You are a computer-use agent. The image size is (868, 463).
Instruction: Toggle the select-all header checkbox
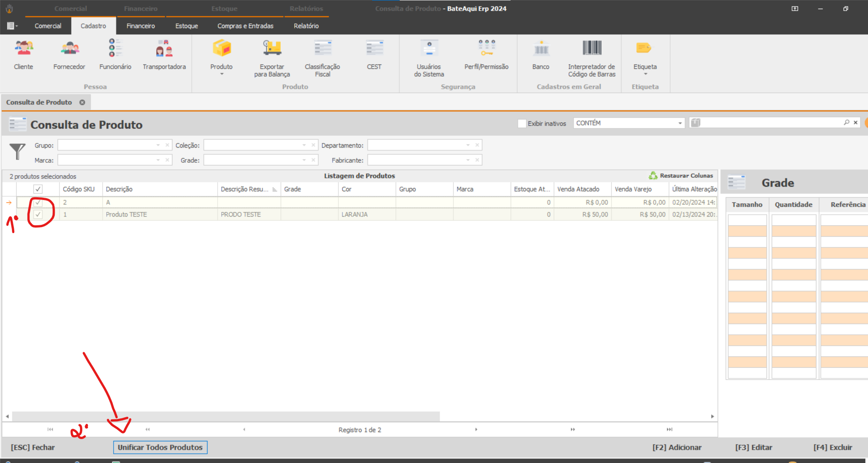[38, 189]
